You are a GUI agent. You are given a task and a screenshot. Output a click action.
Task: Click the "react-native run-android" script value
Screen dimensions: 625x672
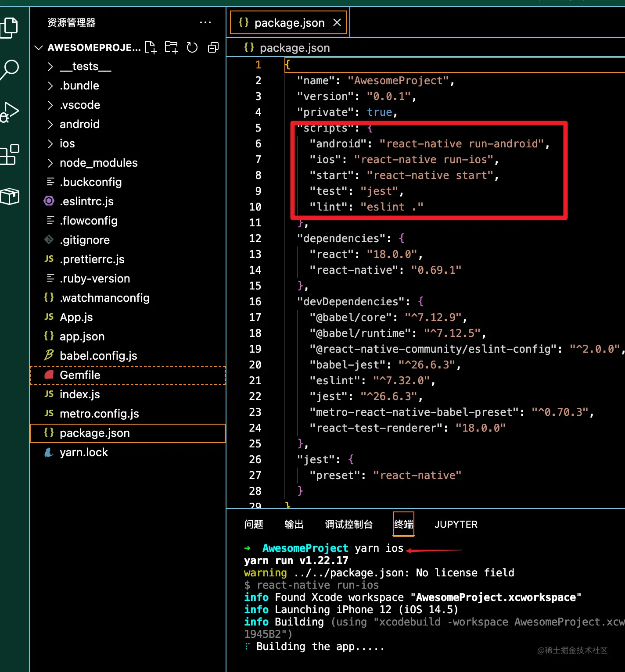point(462,144)
